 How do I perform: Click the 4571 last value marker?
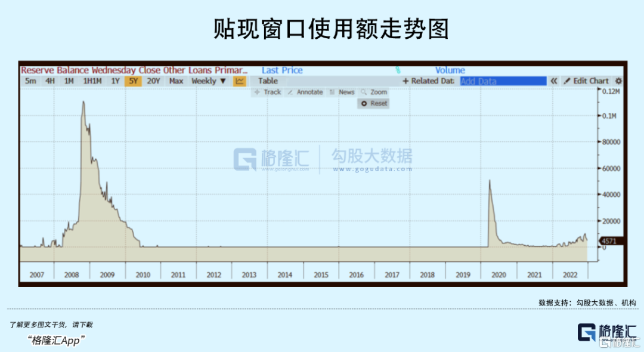[x=609, y=241]
